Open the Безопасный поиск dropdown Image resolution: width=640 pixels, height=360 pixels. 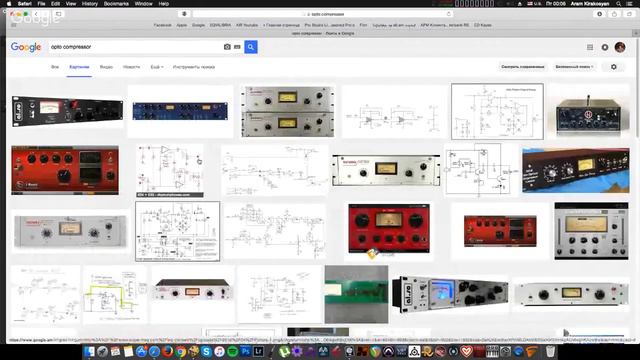574,67
